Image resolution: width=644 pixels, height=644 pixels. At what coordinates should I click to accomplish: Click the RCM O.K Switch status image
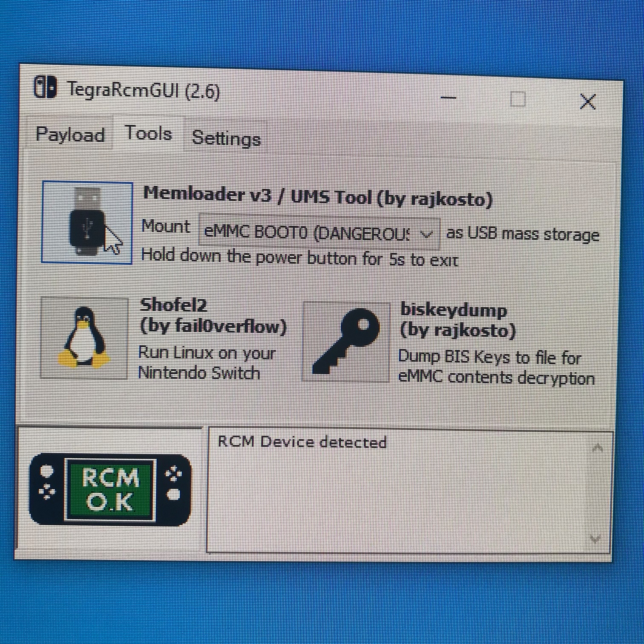110,490
